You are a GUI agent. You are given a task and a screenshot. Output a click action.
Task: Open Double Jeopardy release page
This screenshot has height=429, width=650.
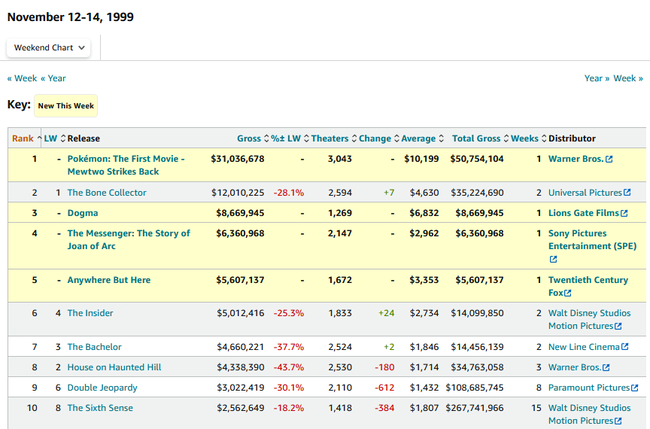[102, 388]
